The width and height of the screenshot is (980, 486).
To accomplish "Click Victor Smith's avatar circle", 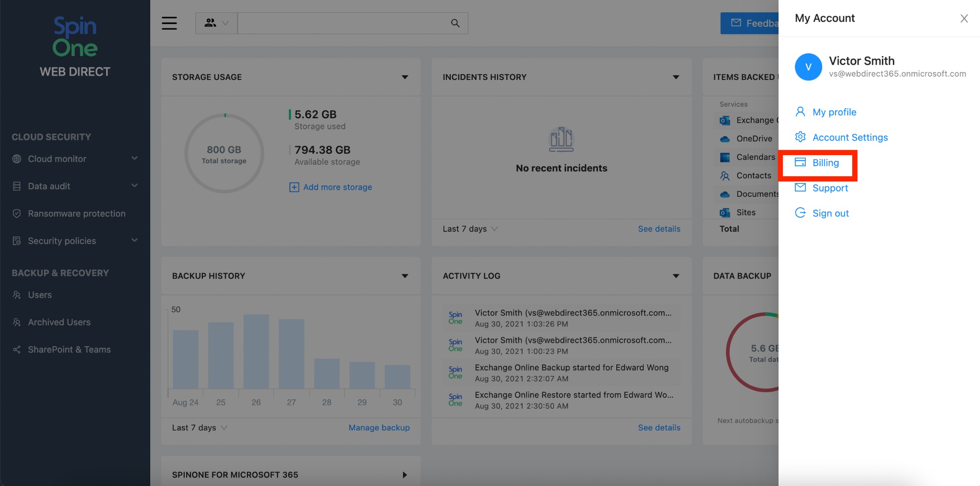I will [x=808, y=67].
